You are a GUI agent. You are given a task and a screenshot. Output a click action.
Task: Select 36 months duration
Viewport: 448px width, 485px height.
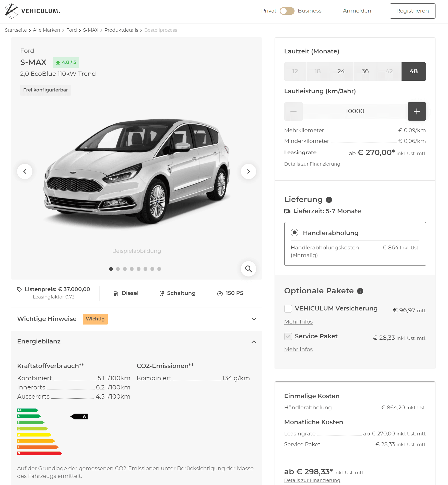tap(365, 72)
